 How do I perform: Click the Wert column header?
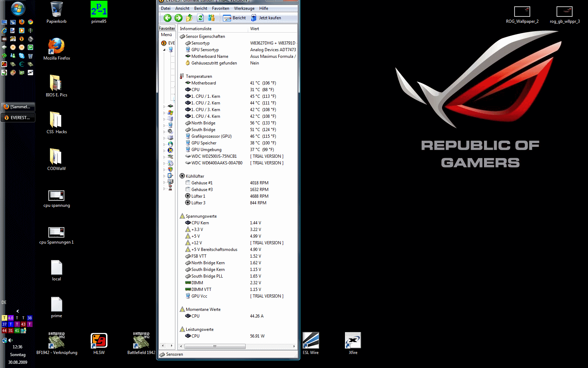[273, 29]
